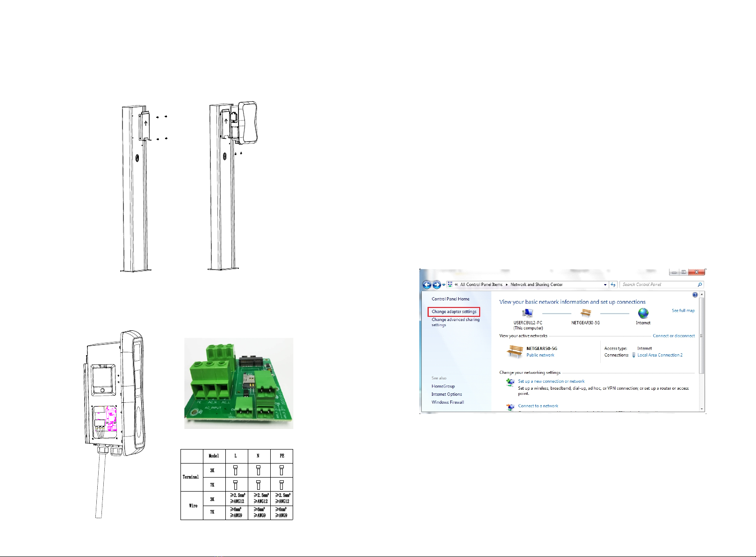Screen dimensions: 756x557
Task: Click the network plug icon beside Local Area Connection 2
Action: [x=634, y=355]
